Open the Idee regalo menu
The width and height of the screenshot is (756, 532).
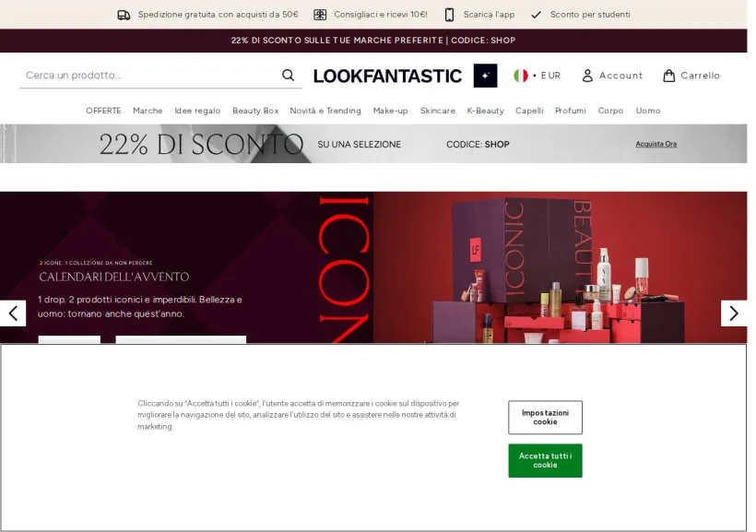click(197, 111)
